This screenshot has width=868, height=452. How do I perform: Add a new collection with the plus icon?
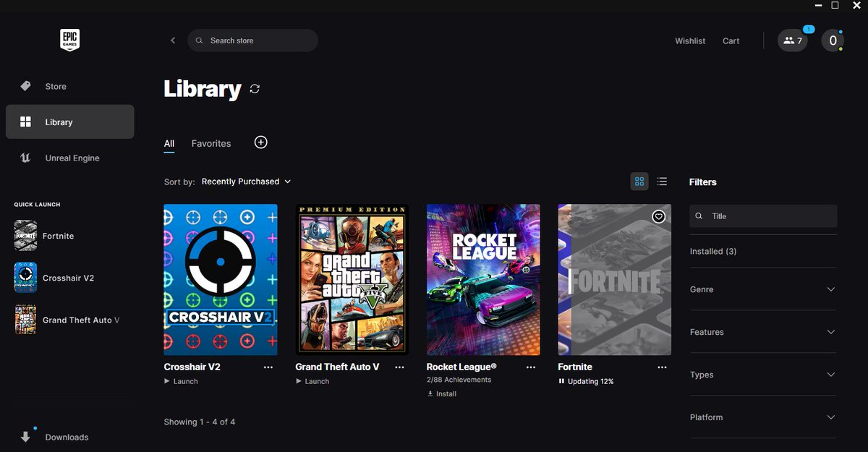click(x=261, y=142)
